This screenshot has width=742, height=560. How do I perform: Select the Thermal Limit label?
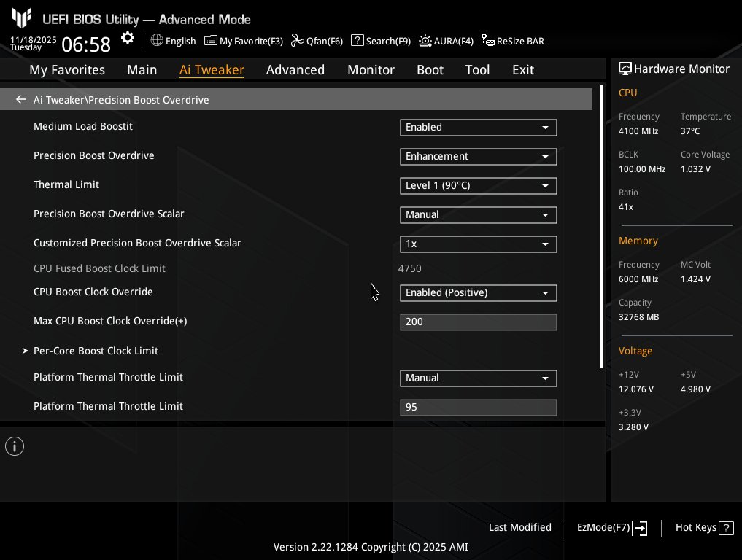(66, 184)
